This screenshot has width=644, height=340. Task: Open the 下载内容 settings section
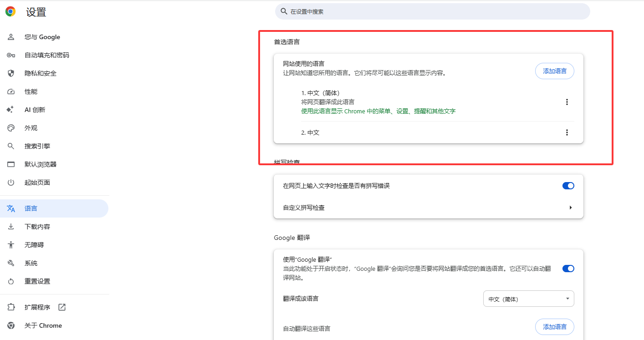[37, 227]
